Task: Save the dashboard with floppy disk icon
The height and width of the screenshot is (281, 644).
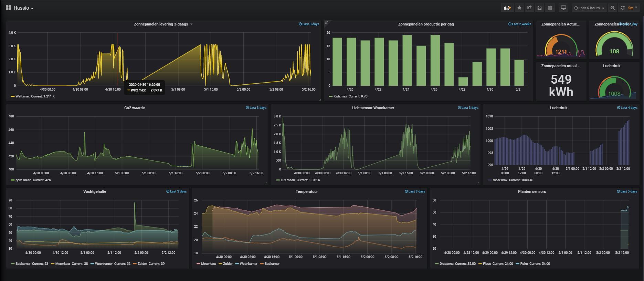Action: 540,8
